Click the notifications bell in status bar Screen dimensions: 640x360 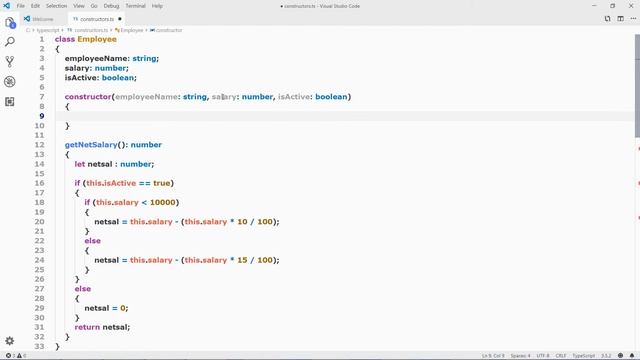[632, 356]
